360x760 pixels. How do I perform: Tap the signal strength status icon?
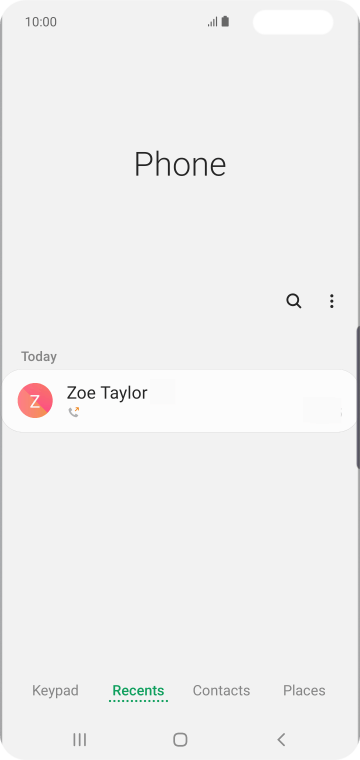pos(212,22)
